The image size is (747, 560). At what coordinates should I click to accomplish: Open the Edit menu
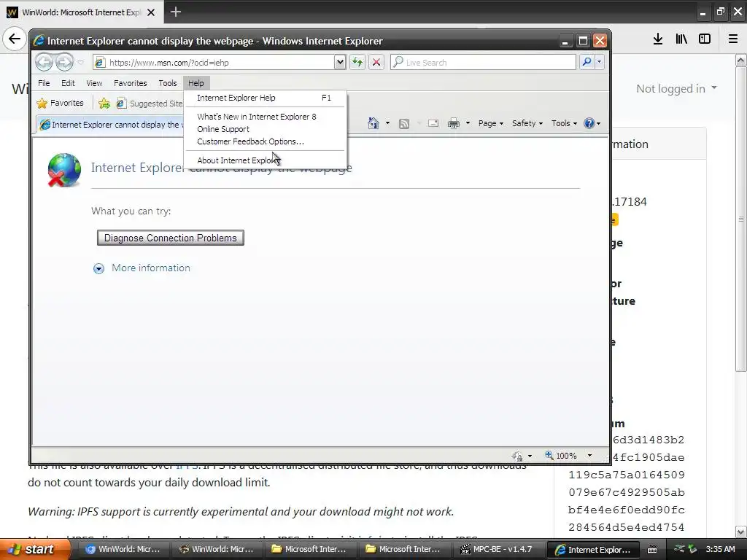coord(68,83)
